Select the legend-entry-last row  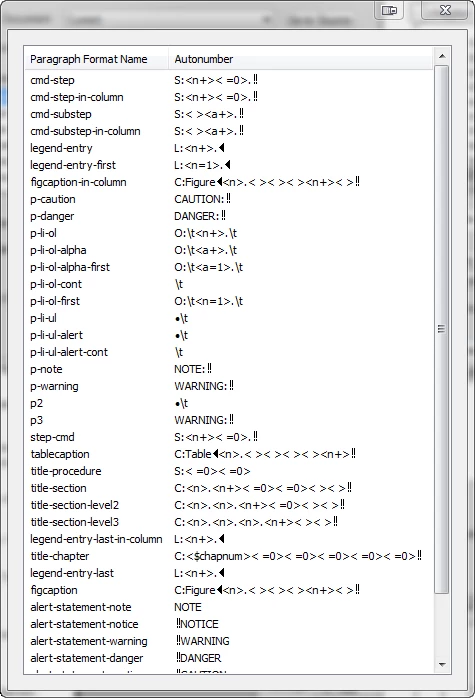point(228,573)
